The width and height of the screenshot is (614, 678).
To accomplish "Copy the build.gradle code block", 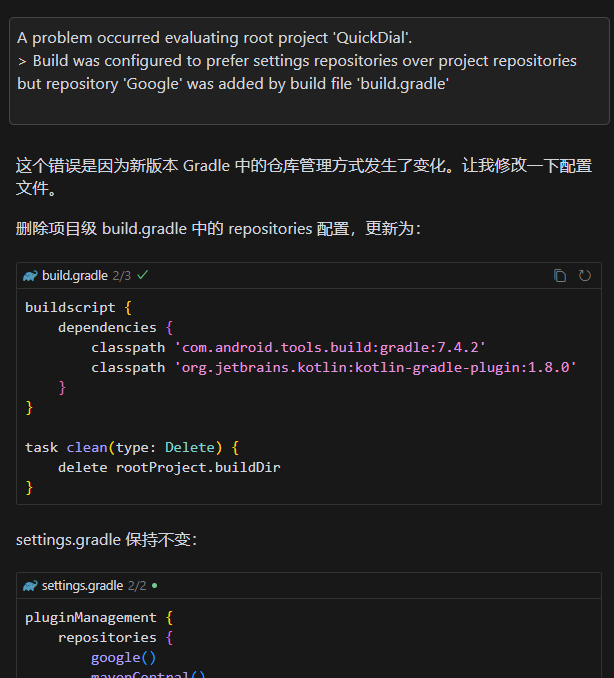I will [560, 275].
